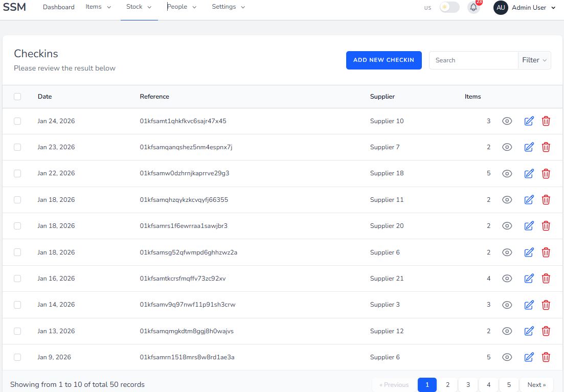The image size is (564, 392).
Task: Check the select-all checkbox in header
Action: pos(17,97)
